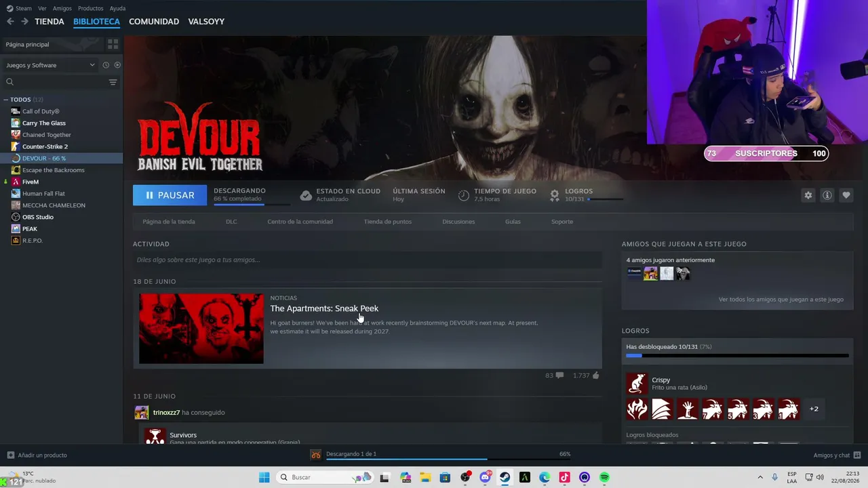The image size is (868, 488).
Task: Click the add product plus icon
Action: 10,455
